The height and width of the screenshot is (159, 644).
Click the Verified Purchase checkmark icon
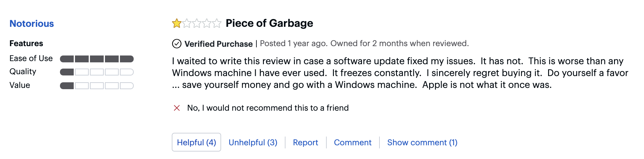[177, 44]
